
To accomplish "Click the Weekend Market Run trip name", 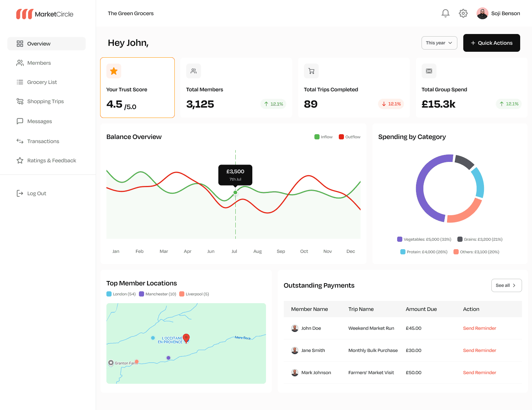I will point(371,328).
